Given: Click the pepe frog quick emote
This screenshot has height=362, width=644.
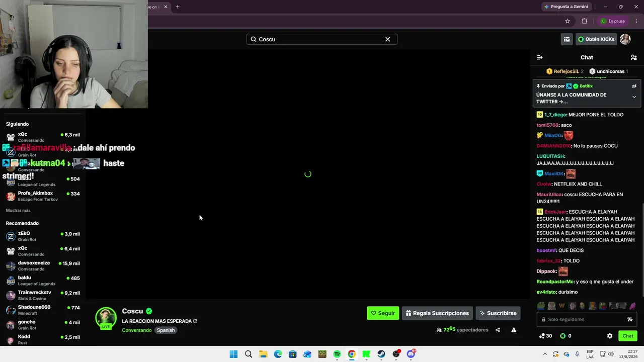Looking at the screenshot, I should 541,306.
